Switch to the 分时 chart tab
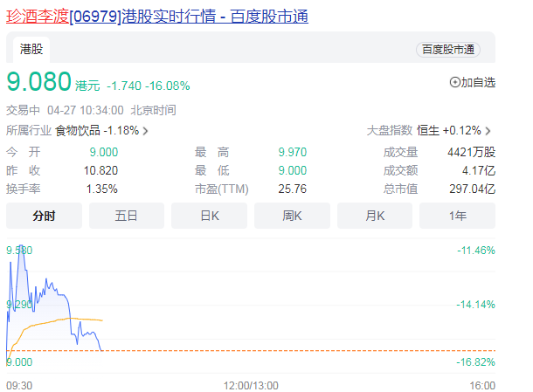Viewport: 533px width, 392px height. (44, 216)
